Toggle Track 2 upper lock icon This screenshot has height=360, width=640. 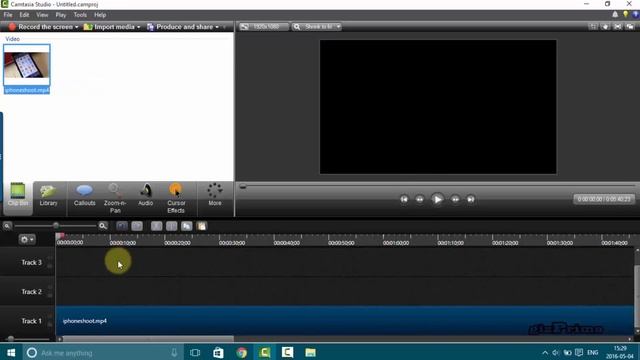(x=50, y=288)
